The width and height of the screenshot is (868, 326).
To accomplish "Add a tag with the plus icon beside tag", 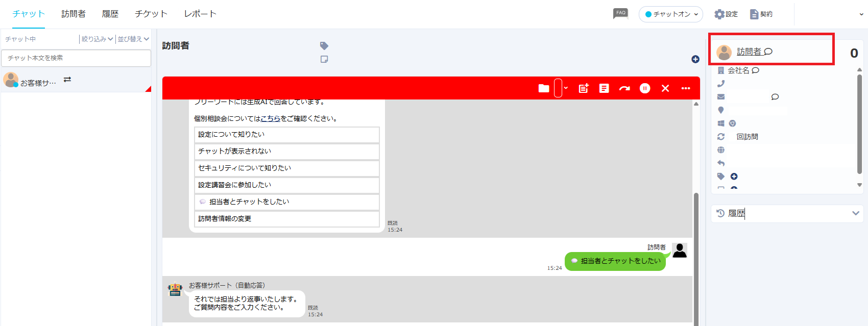I will 734,177.
